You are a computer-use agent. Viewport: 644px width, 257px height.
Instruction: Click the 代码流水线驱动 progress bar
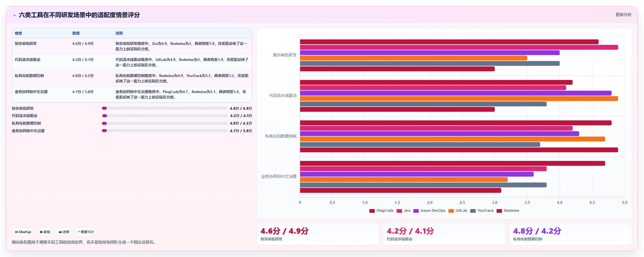165,116
